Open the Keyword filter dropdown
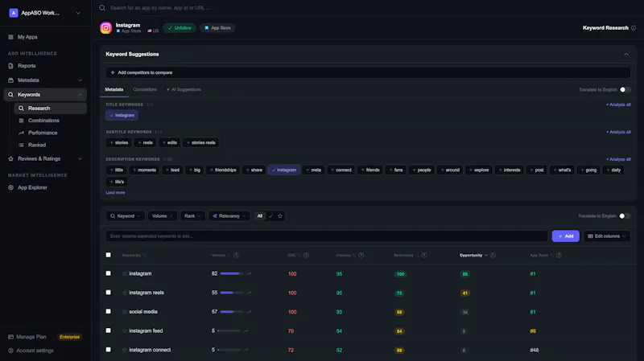The width and height of the screenshot is (644, 361). 126,216
